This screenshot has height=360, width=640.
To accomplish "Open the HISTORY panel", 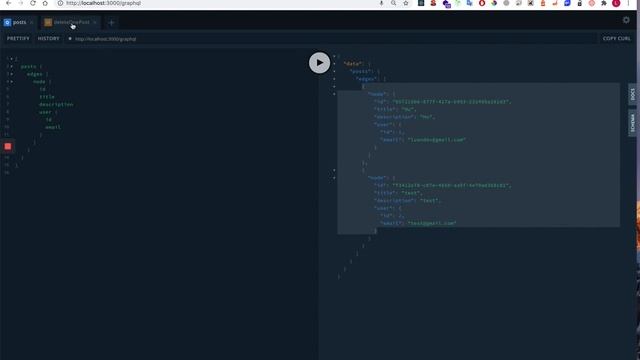I will [x=49, y=38].
